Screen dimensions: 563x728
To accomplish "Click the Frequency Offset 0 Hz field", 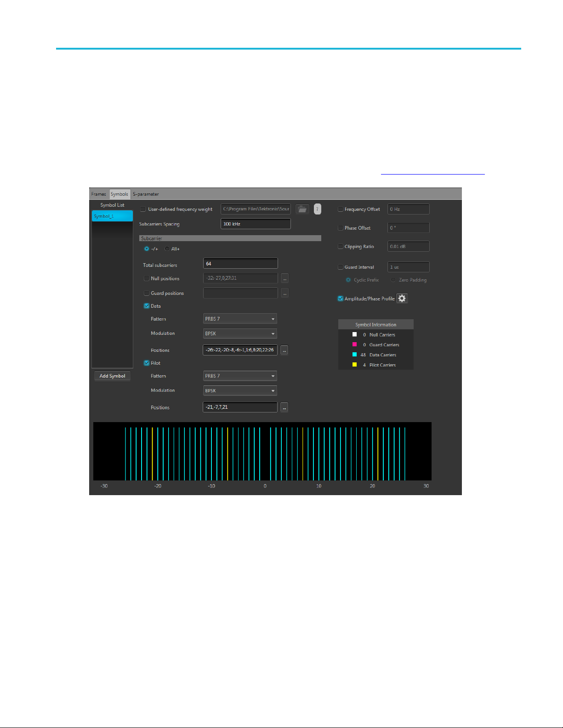I will coord(409,209).
